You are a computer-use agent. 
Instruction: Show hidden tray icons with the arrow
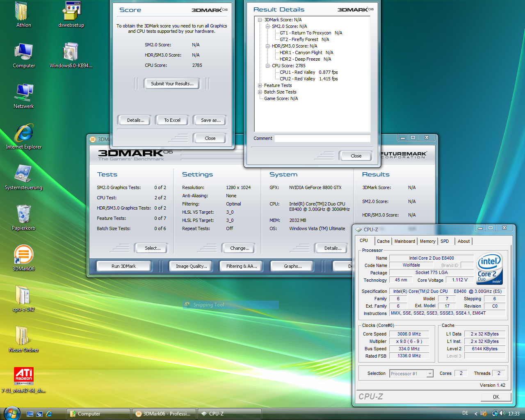pyautogui.click(x=476, y=413)
